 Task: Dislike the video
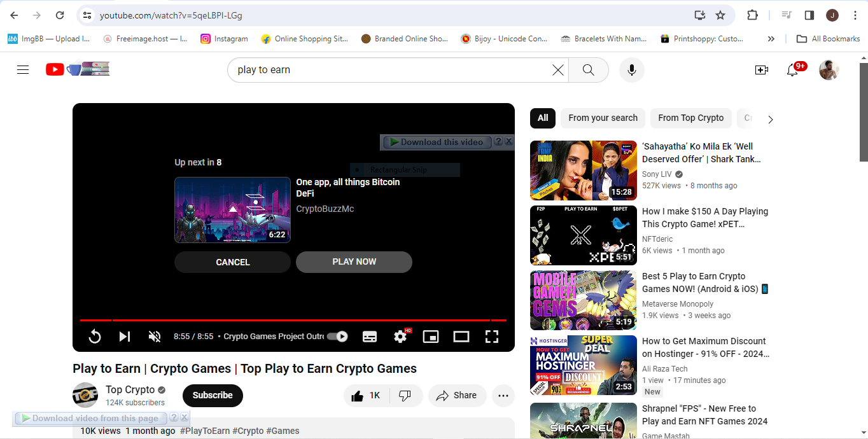click(405, 396)
